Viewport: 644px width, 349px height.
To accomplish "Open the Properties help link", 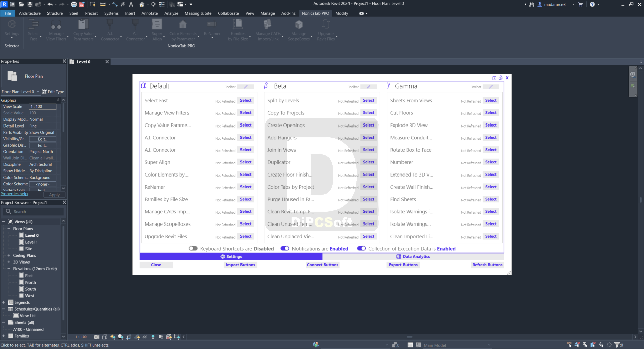I will pos(14,194).
